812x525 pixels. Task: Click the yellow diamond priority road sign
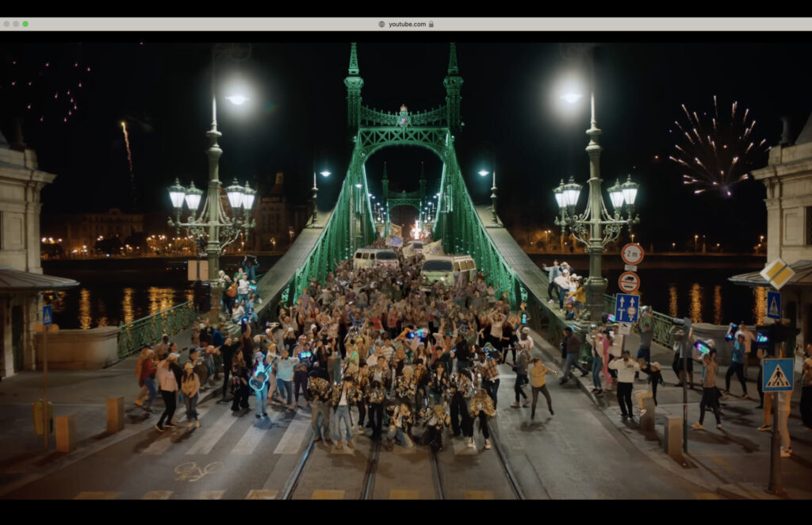click(x=777, y=273)
